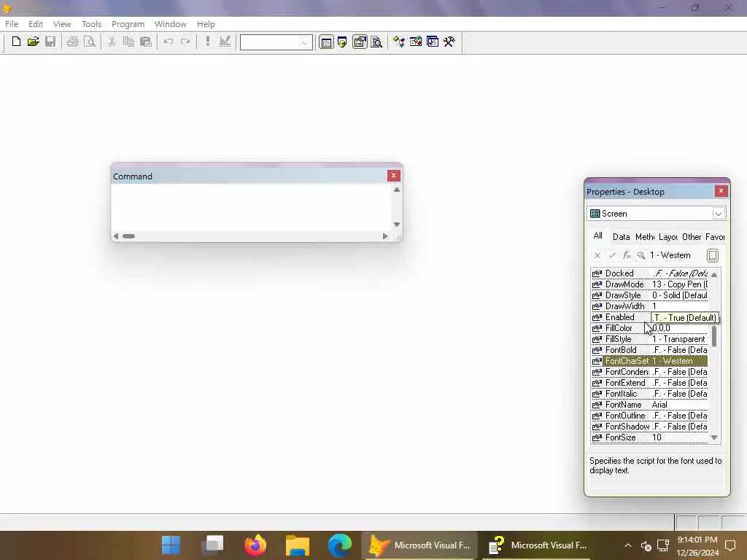This screenshot has height=560, width=747.
Task: Open File Explorer from the taskbar
Action: (x=298, y=545)
